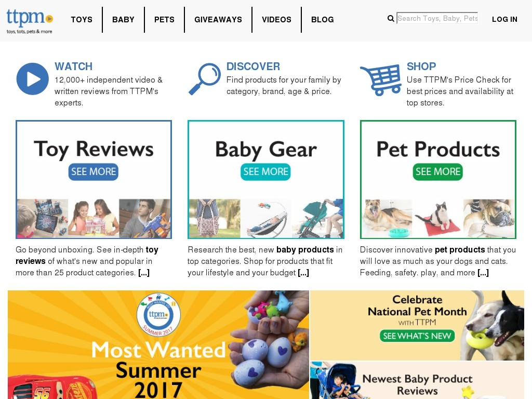Click See More under Toy Reviews
532x399 pixels.
pos(94,171)
